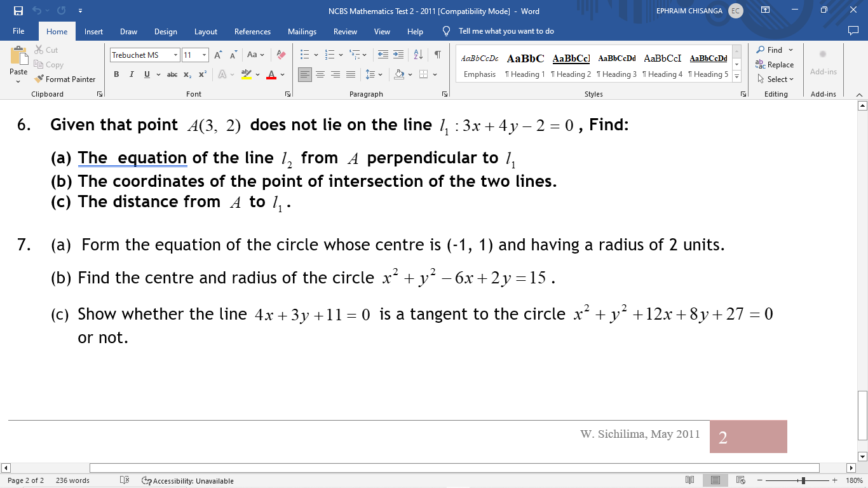Collapse the ribbon chevron

pyautogui.click(x=859, y=94)
